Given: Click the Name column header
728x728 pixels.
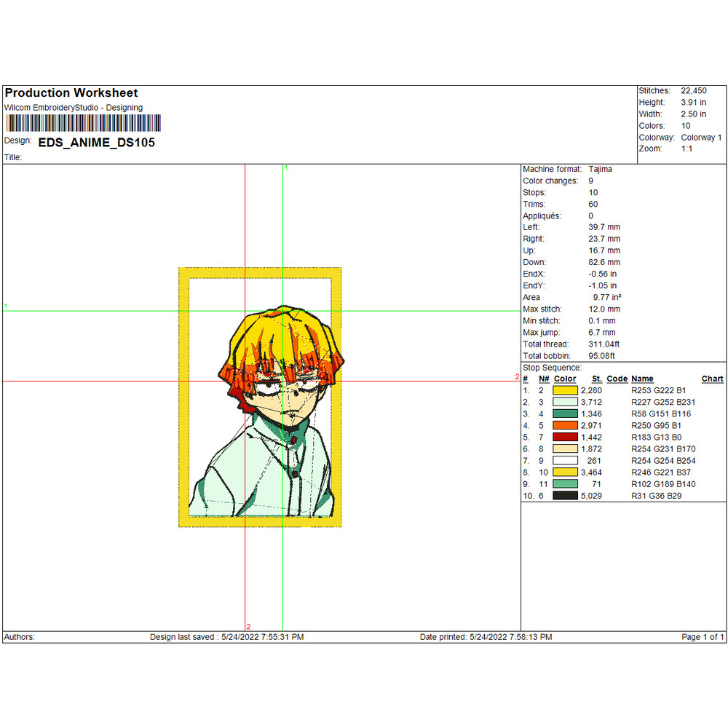Looking at the screenshot, I should tap(642, 379).
